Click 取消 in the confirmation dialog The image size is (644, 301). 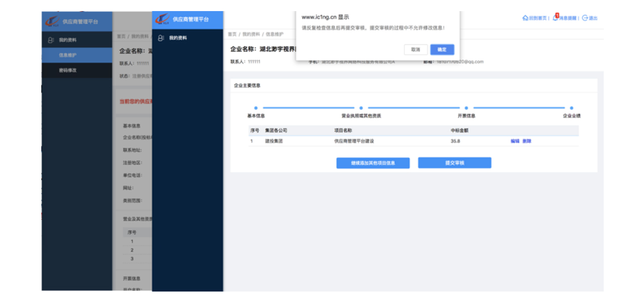coord(416,50)
